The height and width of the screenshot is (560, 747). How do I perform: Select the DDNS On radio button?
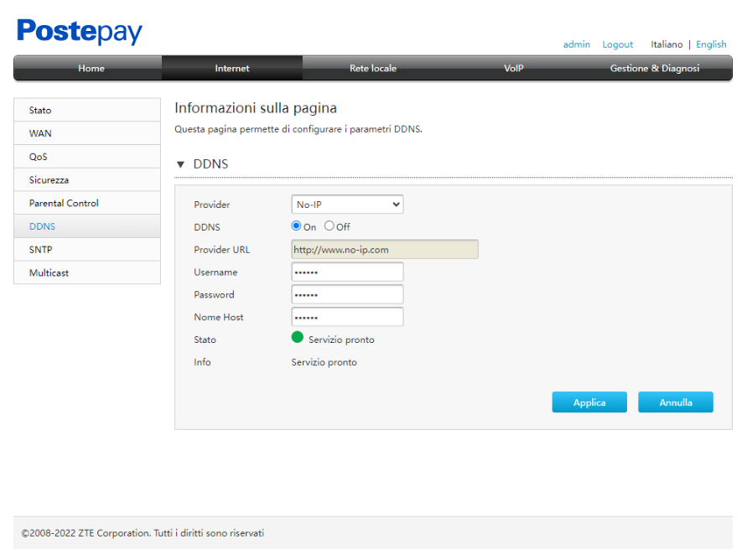pyautogui.click(x=296, y=226)
